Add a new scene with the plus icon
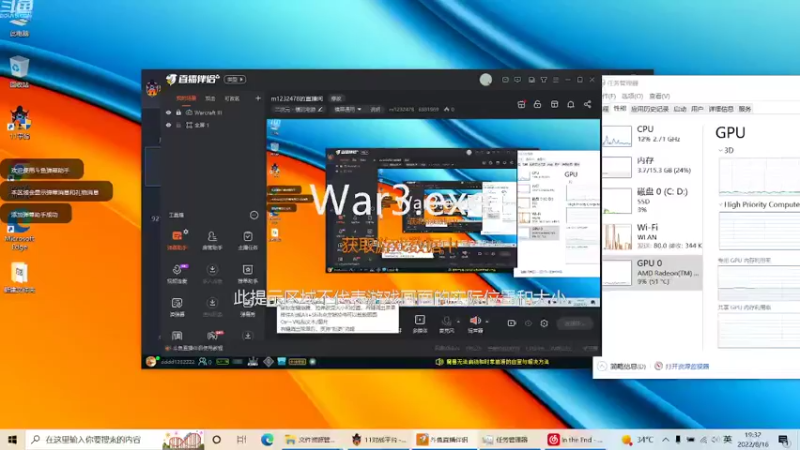The width and height of the screenshot is (800, 450). click(258, 98)
